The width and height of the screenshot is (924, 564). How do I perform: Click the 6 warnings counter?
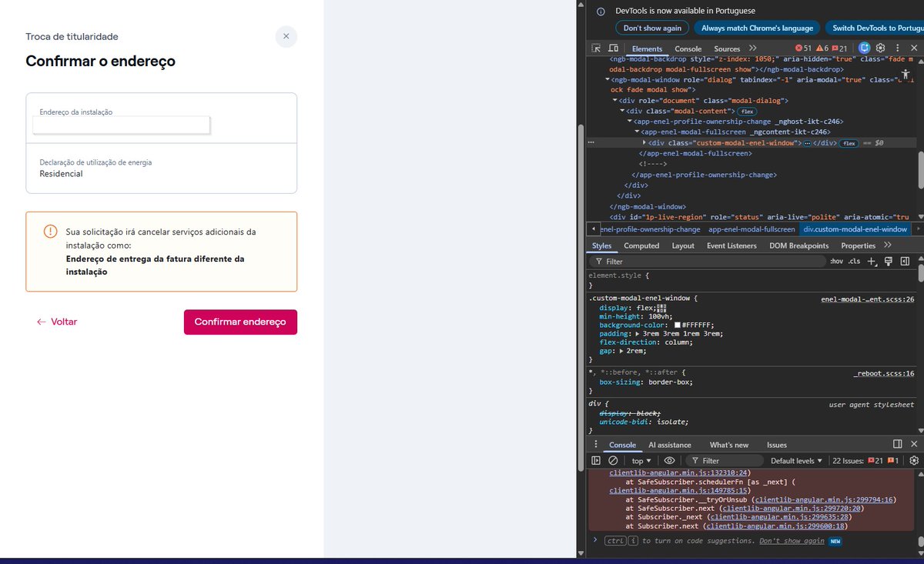tap(822, 48)
